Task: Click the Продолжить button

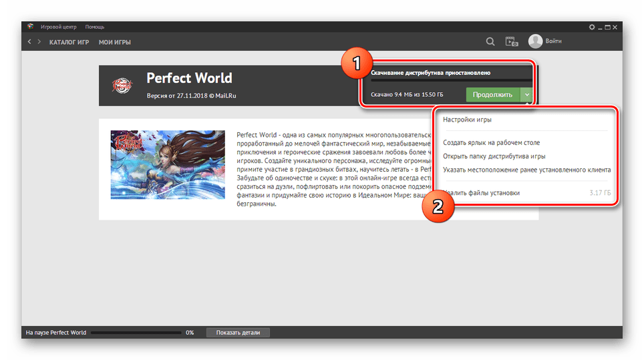Action: 492,95
